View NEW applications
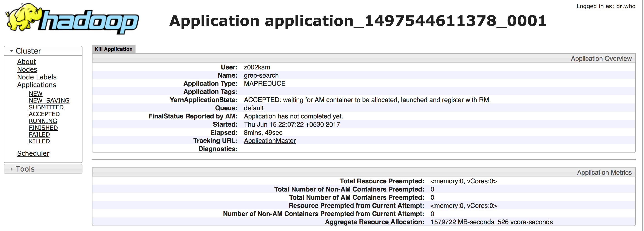644x231 pixels. 36,93
